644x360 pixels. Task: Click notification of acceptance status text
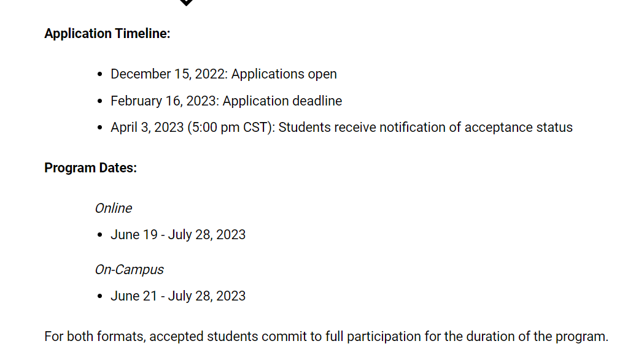[x=476, y=128]
